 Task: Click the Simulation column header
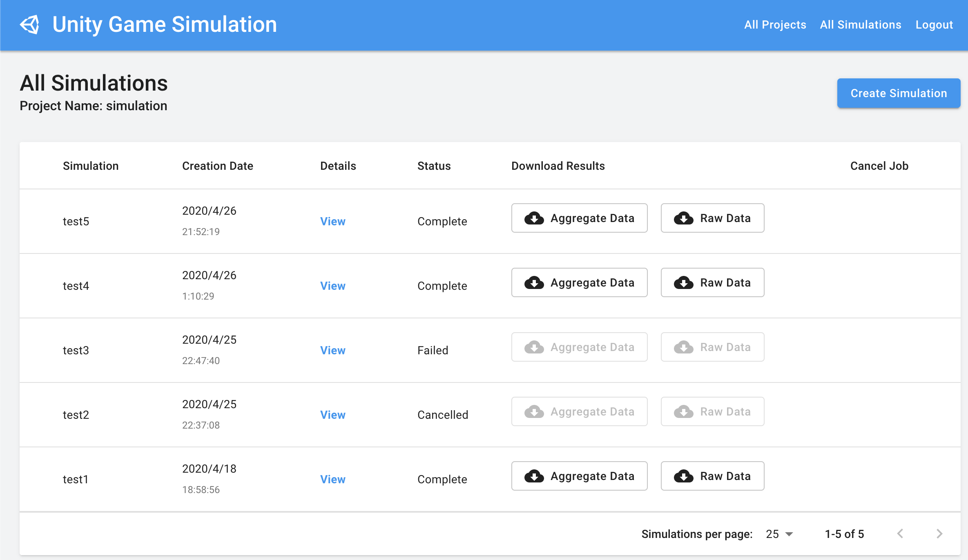click(x=91, y=166)
